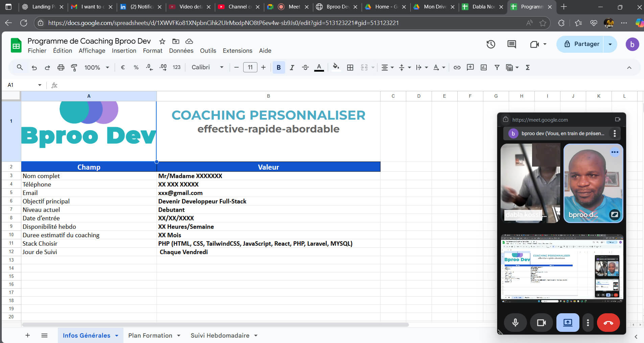Open the Calibri font dropdown

click(207, 67)
